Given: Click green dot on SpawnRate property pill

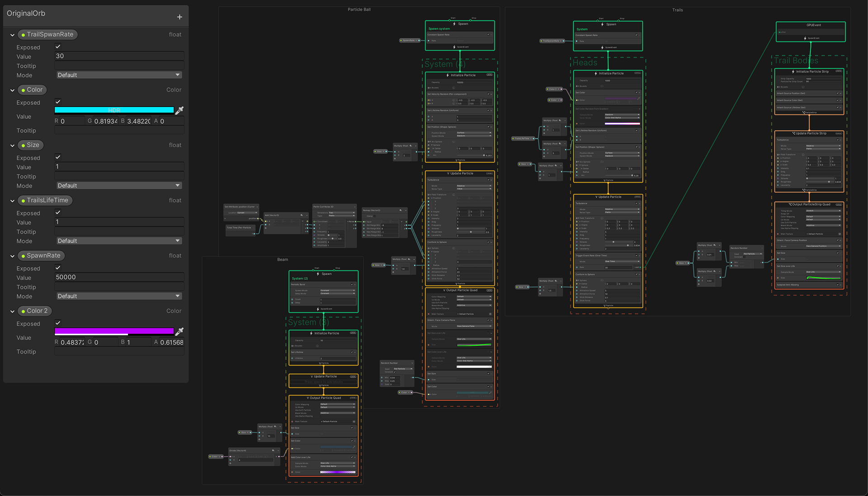Looking at the screenshot, I should (23, 256).
